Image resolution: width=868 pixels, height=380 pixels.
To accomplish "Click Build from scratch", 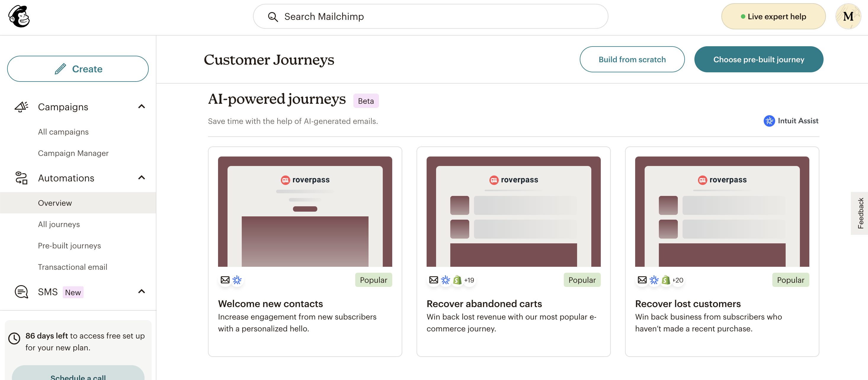I will pyautogui.click(x=632, y=59).
